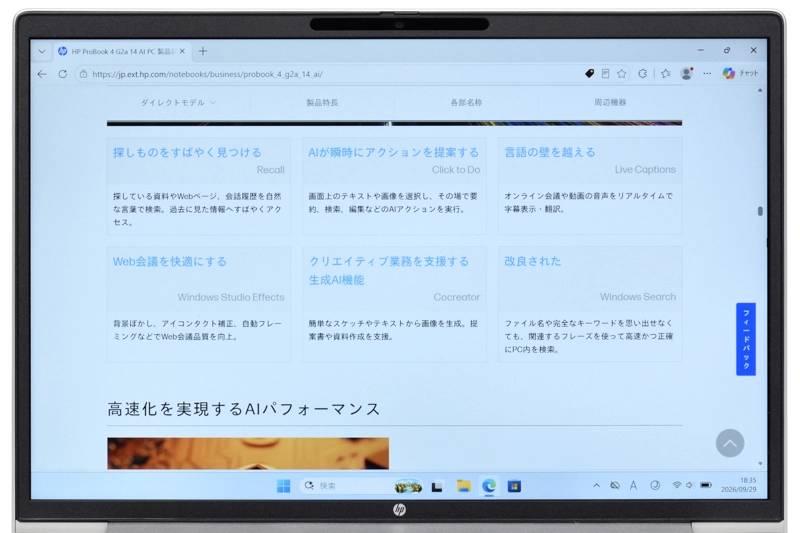
Task: Open the Web会議を快適にする heading
Action: [169, 262]
